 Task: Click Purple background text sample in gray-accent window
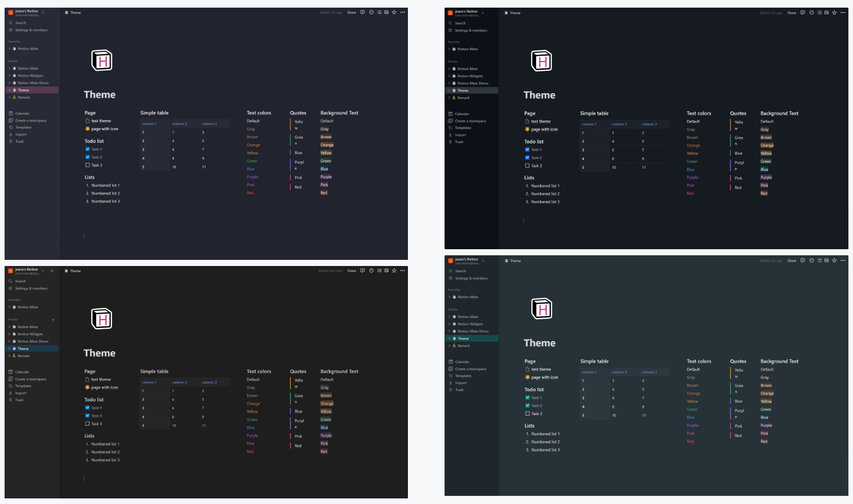tap(766, 177)
